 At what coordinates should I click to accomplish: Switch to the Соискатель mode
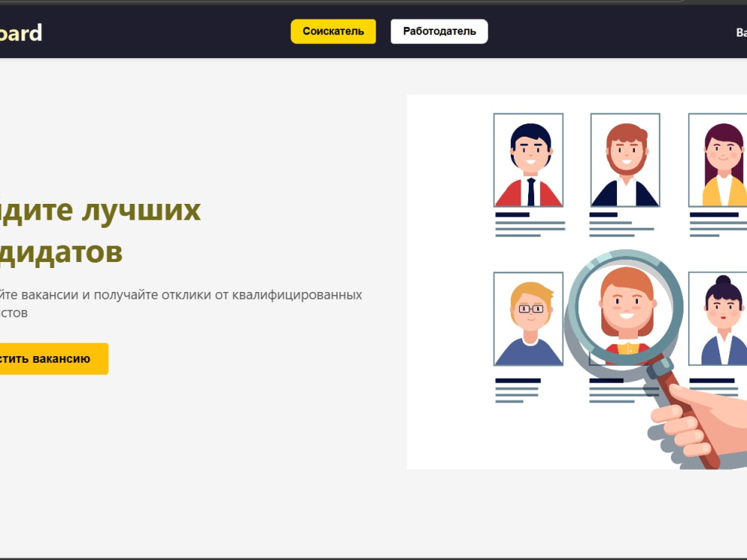click(333, 31)
